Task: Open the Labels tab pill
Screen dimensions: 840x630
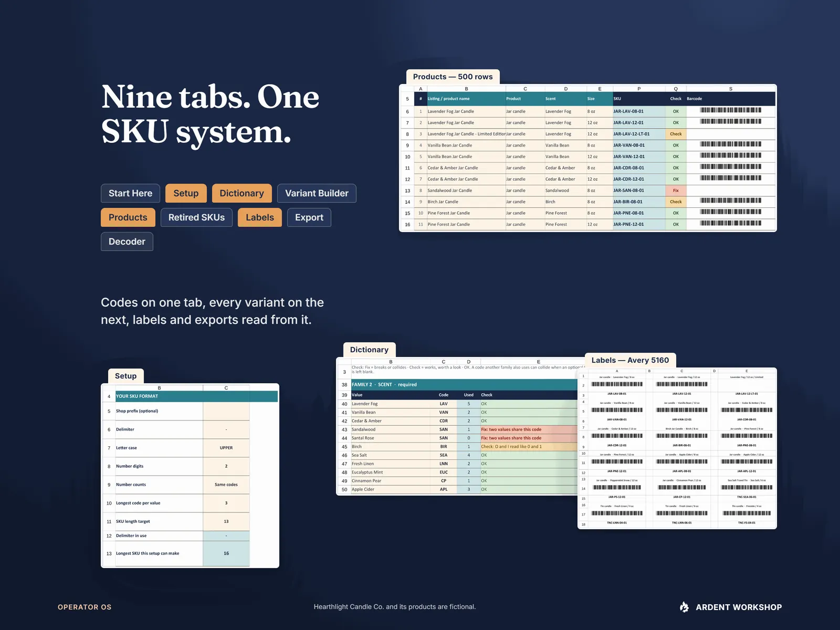Action: click(x=259, y=217)
